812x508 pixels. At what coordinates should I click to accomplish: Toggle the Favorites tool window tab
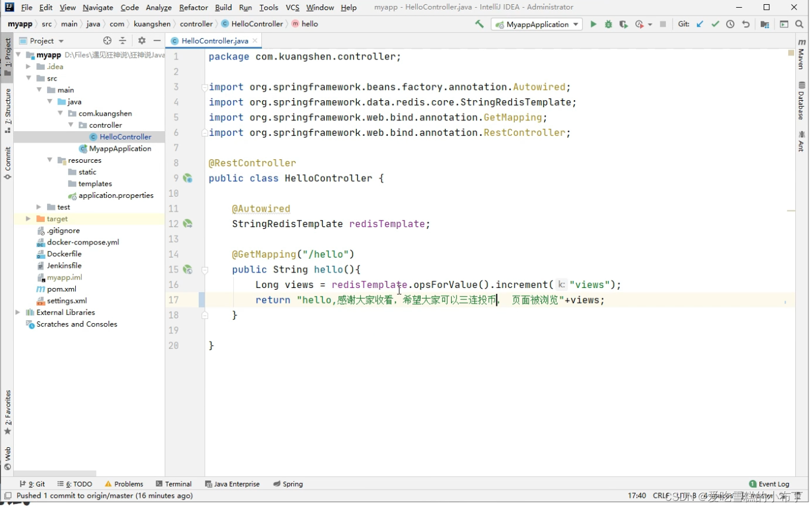tap(7, 413)
